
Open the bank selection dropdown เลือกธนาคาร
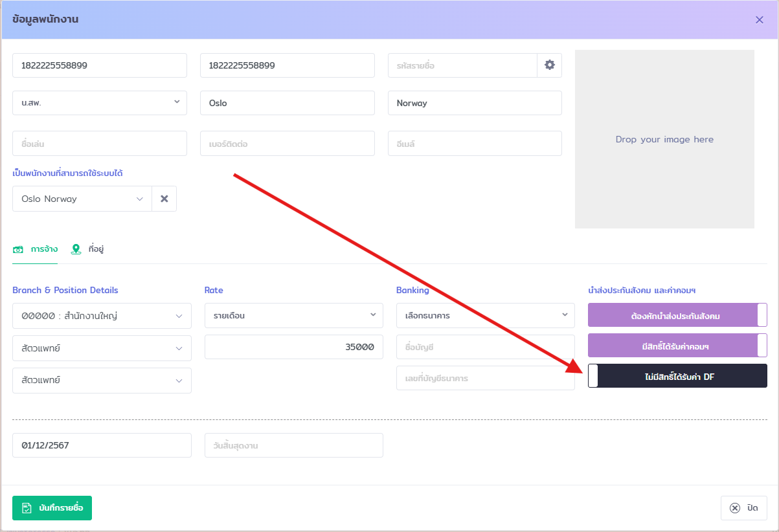[485, 315]
